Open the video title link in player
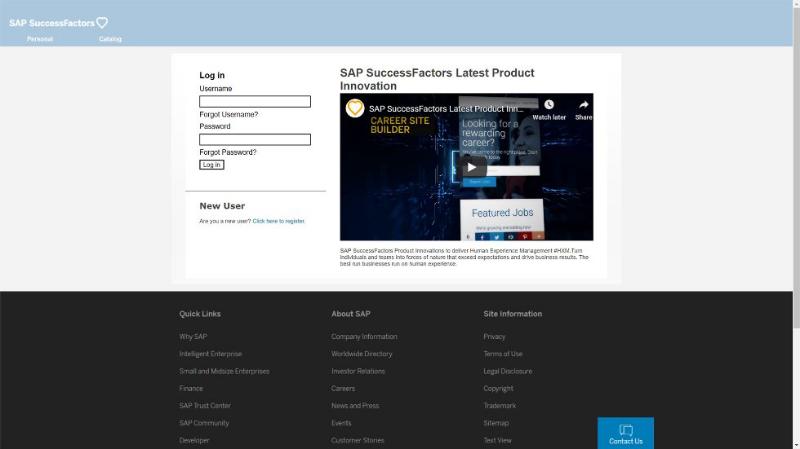 pos(446,109)
